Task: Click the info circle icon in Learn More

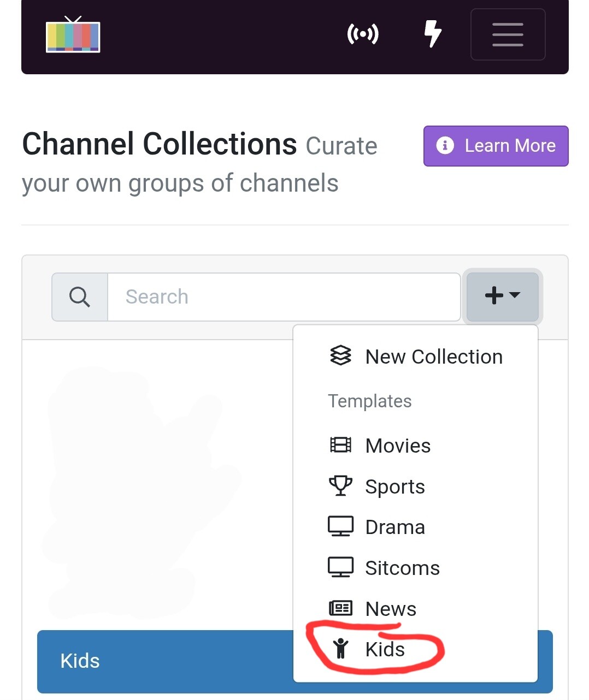Action: pos(445,146)
